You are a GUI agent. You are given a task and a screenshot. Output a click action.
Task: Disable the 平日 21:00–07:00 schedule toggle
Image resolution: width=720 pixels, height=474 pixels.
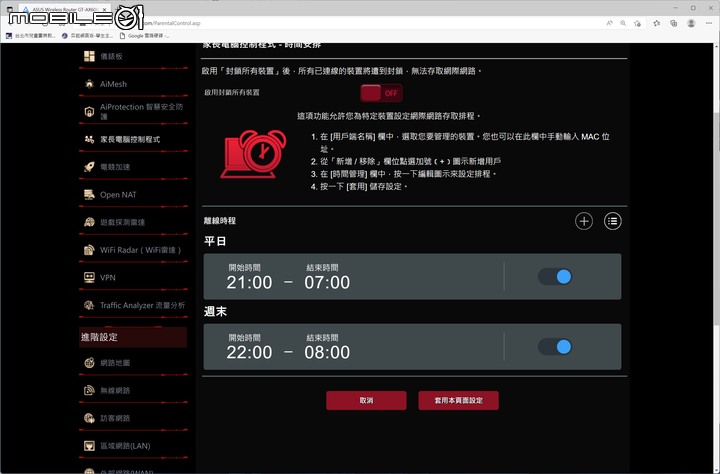click(555, 276)
